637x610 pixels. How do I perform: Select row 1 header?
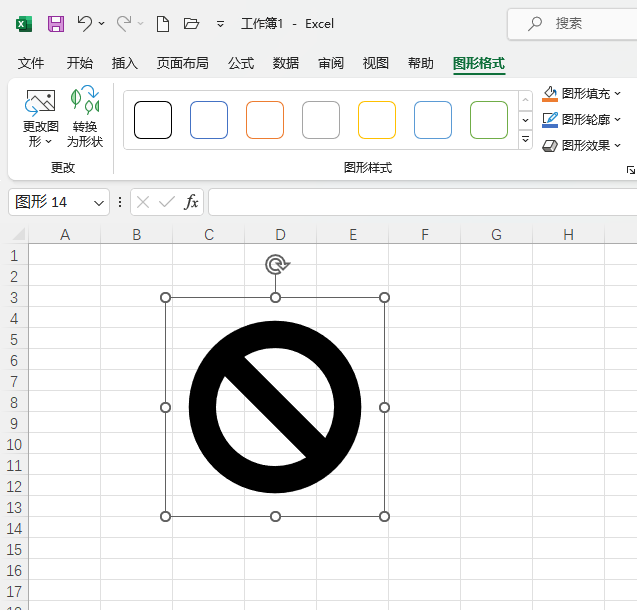coord(14,255)
